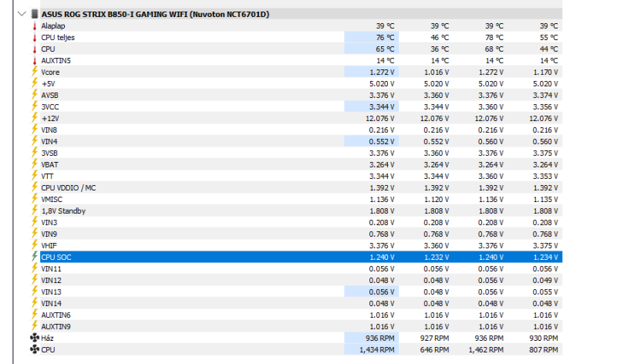Click the motherboard chip icon beside ASUS ROG STRIX
The image size is (617, 364).
[35, 14]
